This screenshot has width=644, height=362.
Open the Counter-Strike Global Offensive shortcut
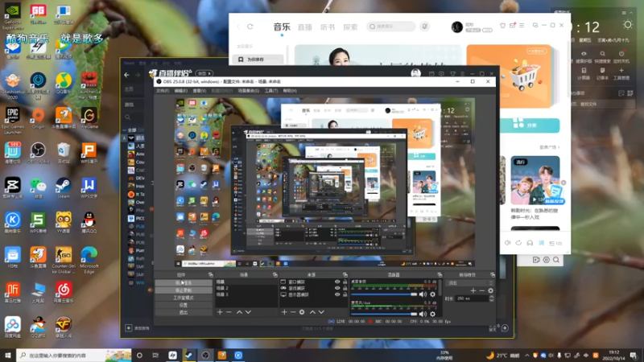64,260
